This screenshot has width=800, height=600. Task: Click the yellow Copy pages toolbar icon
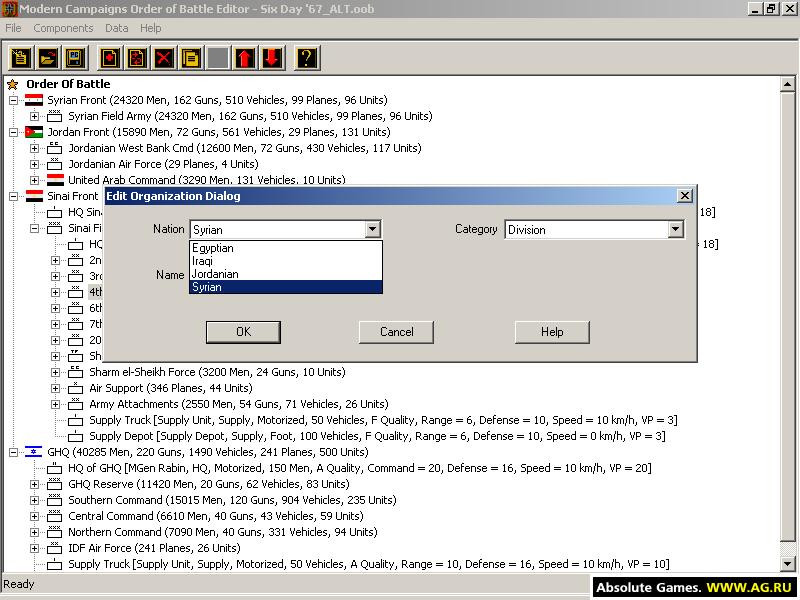[x=191, y=58]
